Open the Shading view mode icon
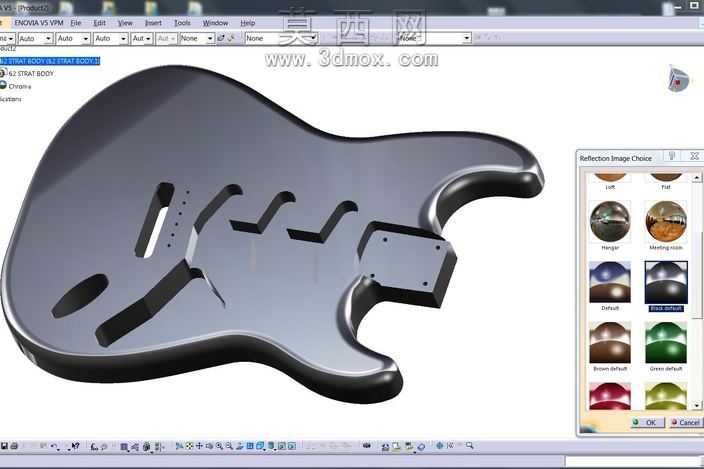 coord(271,446)
